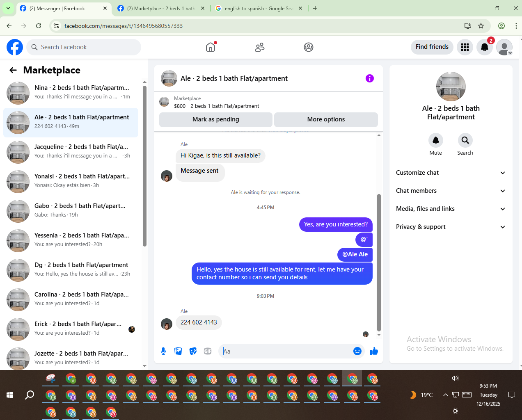
Task: Click More options button
Action: [326, 119]
